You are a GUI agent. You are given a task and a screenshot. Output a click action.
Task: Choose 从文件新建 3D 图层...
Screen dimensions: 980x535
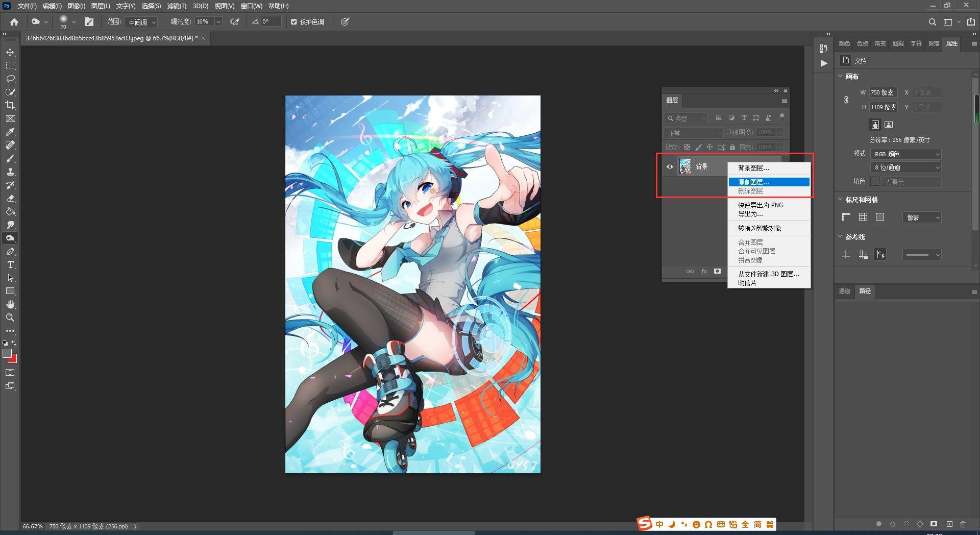click(x=769, y=274)
